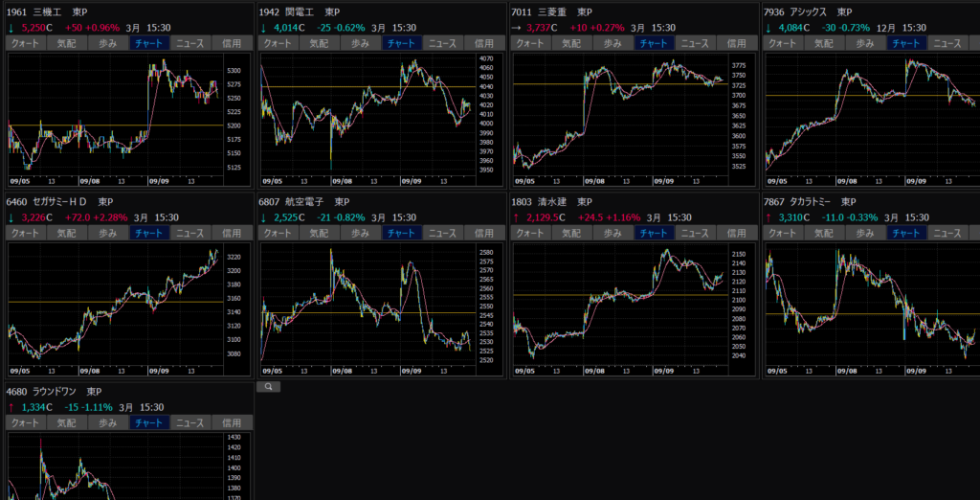Click the down arrow icon for 三機工
This screenshot has height=500, width=980.
click(x=11, y=28)
